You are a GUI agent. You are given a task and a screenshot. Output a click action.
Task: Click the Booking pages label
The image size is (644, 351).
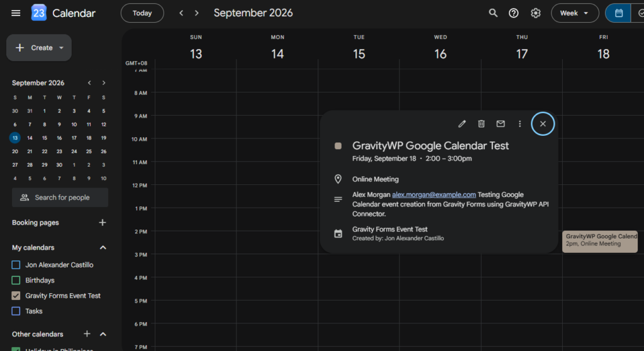35,222
